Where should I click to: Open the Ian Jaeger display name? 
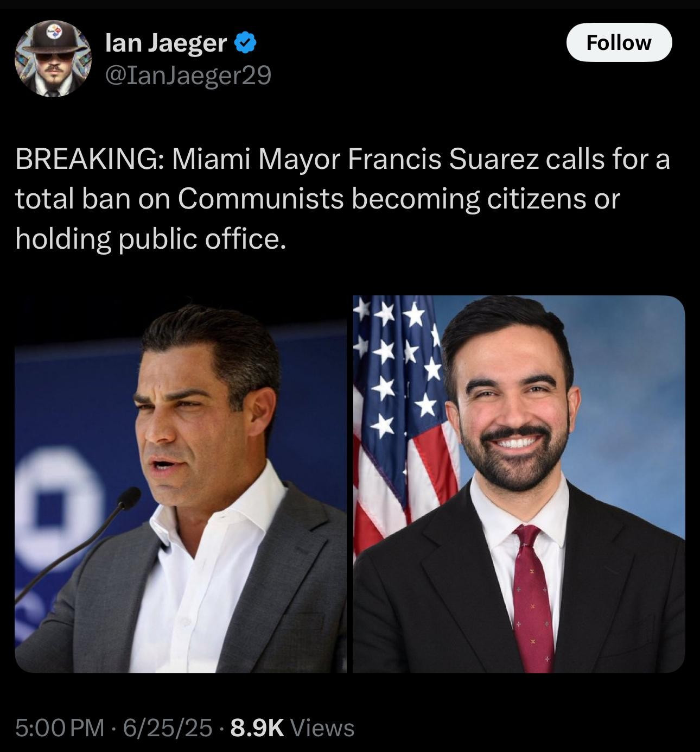tap(166, 43)
